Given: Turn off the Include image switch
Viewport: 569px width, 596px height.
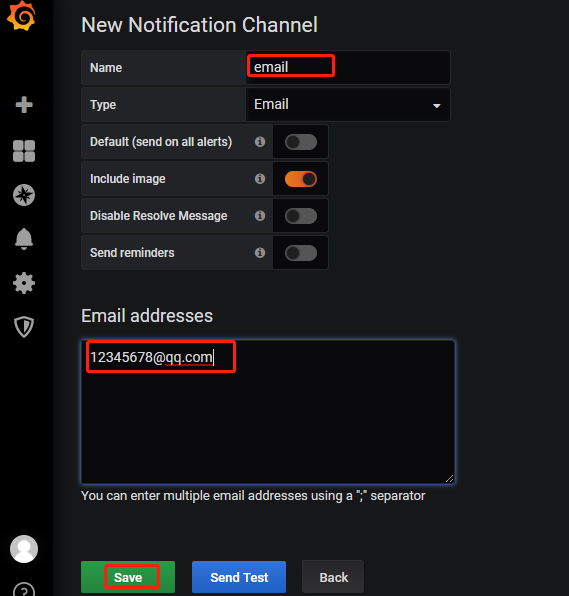Looking at the screenshot, I should click(301, 179).
